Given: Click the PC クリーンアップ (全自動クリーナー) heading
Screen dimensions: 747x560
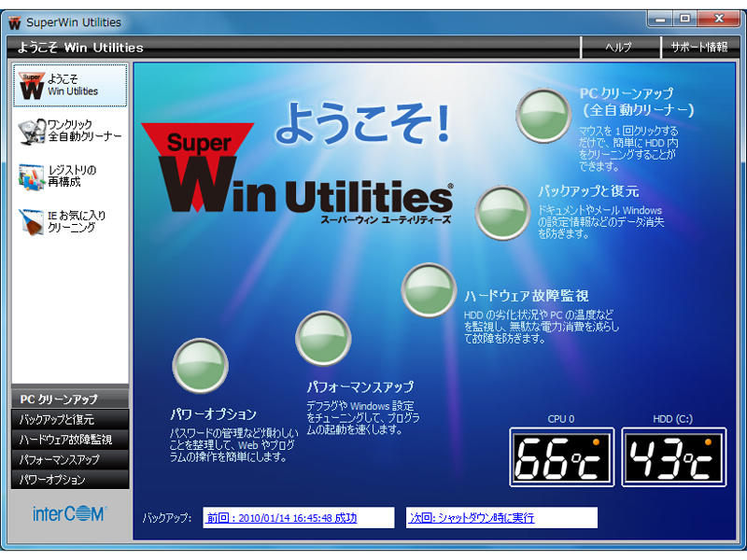Looking at the screenshot, I should (x=637, y=102).
